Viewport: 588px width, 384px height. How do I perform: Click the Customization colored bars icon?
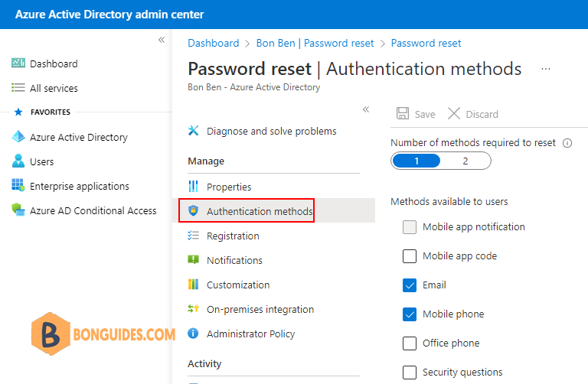point(193,285)
